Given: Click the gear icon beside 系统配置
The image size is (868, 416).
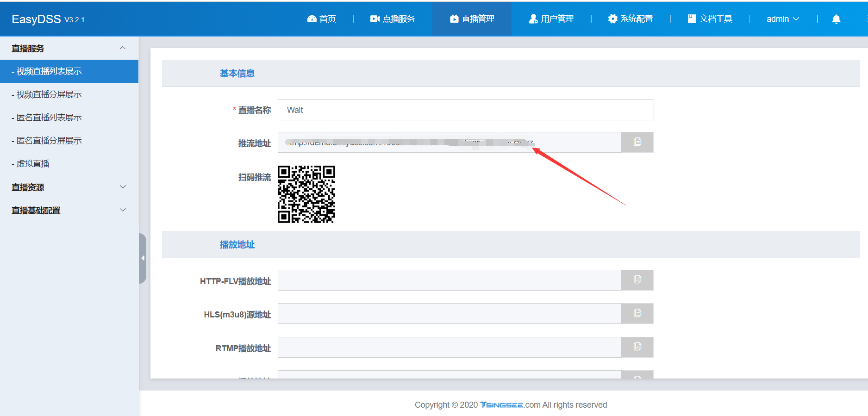Looking at the screenshot, I should 613,19.
